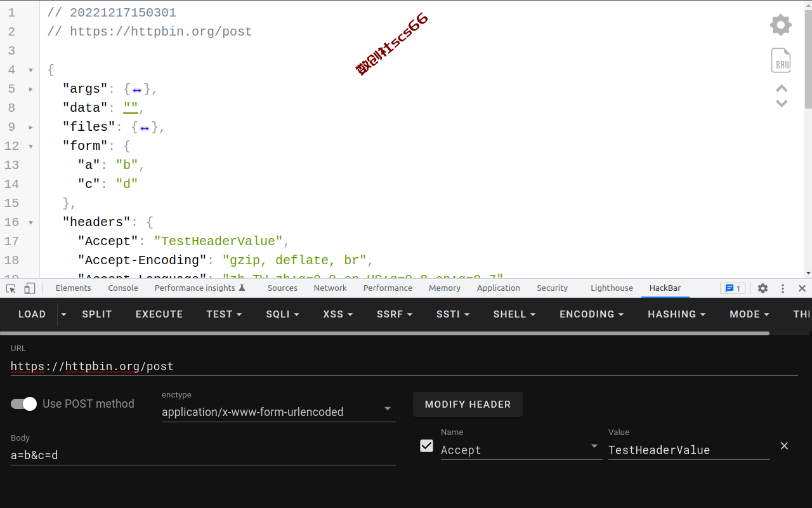
Task: Open ENCODING menu
Action: pyautogui.click(x=591, y=314)
